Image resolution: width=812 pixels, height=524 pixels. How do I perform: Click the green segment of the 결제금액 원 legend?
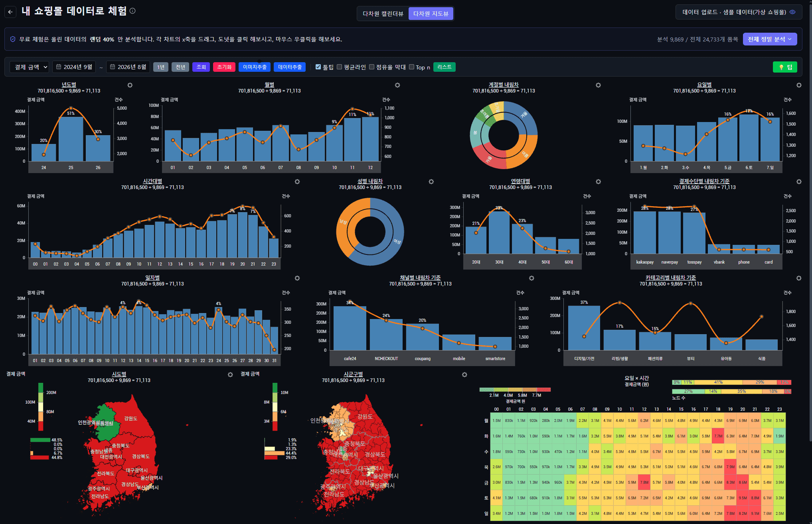tap(486, 390)
